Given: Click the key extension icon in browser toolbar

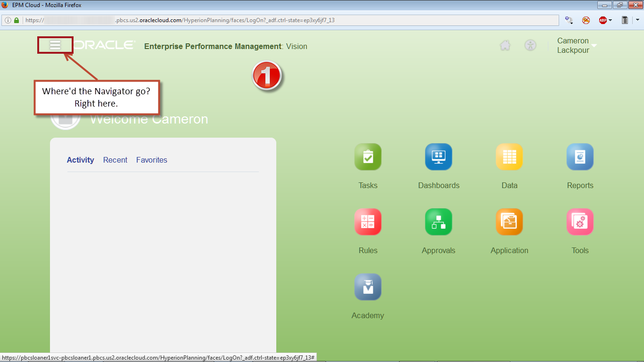Looking at the screenshot, I should point(569,20).
